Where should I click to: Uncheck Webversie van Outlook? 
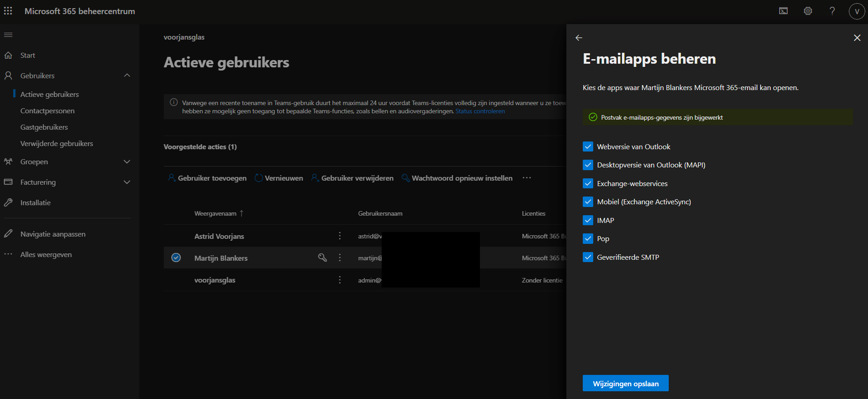(588, 146)
